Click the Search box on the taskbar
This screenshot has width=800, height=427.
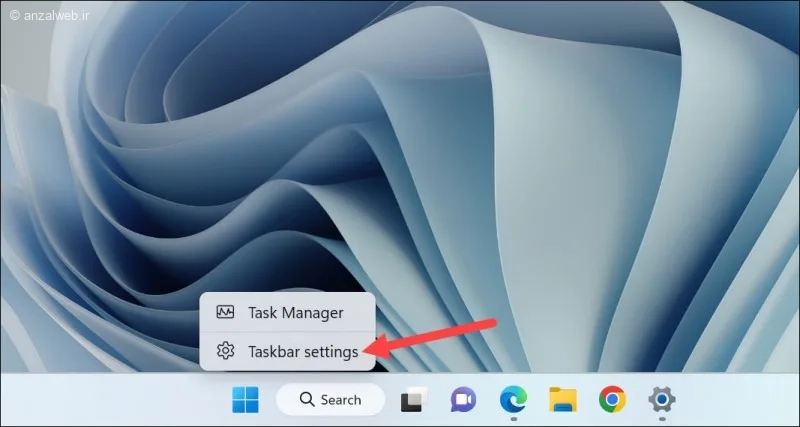(x=330, y=399)
